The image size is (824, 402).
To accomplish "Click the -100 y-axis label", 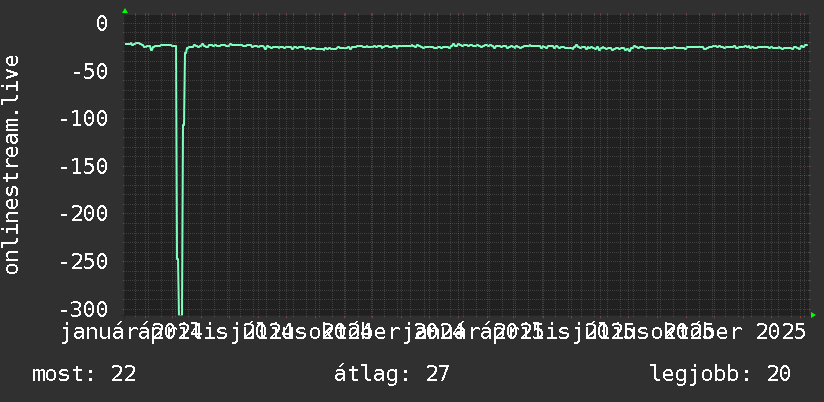I will [84, 119].
